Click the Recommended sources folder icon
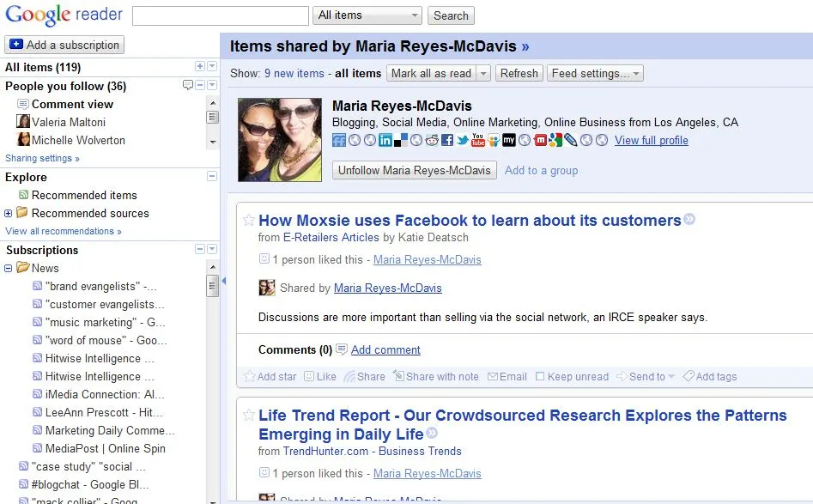The height and width of the screenshot is (504, 813). [x=21, y=213]
